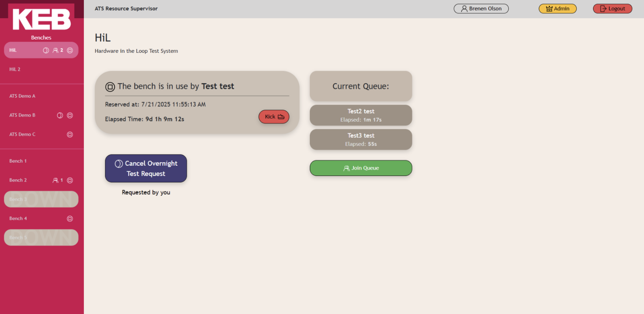Open the HiL 2 bench page

(15, 69)
